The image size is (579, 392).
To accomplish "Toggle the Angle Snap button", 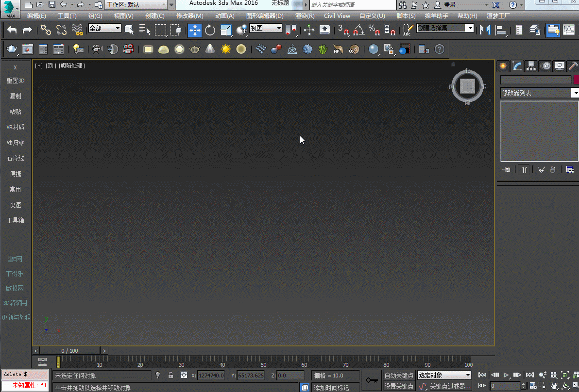I will [x=358, y=30].
